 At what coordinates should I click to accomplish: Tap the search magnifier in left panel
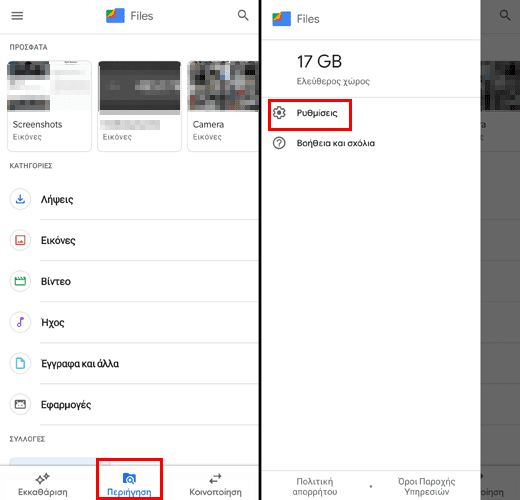click(243, 15)
